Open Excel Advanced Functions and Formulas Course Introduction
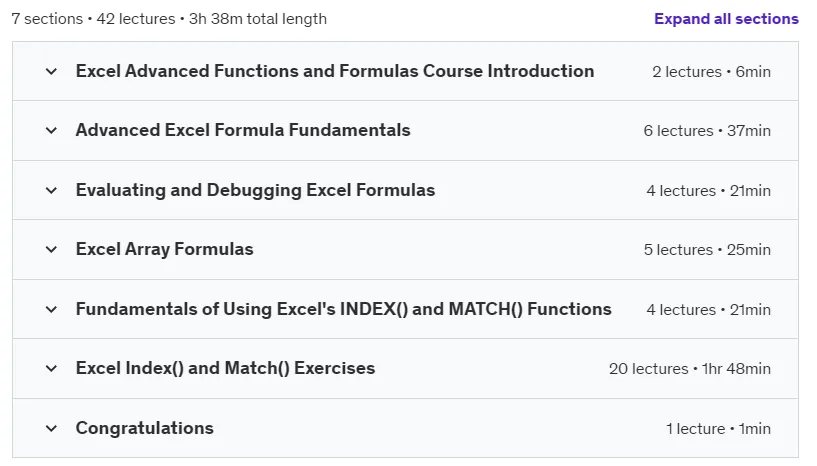Screen dimensions: 817x466 [x=335, y=71]
